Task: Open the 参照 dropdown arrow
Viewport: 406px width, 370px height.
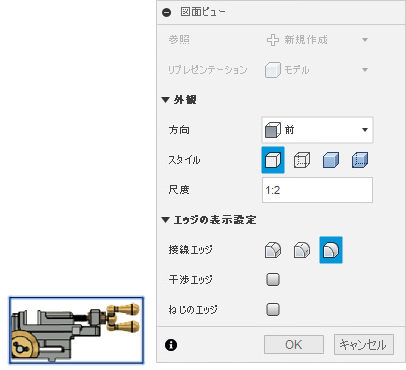Action: tap(365, 40)
